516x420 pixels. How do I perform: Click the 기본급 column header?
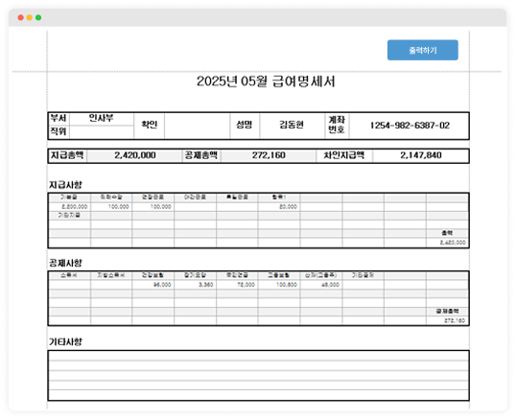(x=69, y=197)
